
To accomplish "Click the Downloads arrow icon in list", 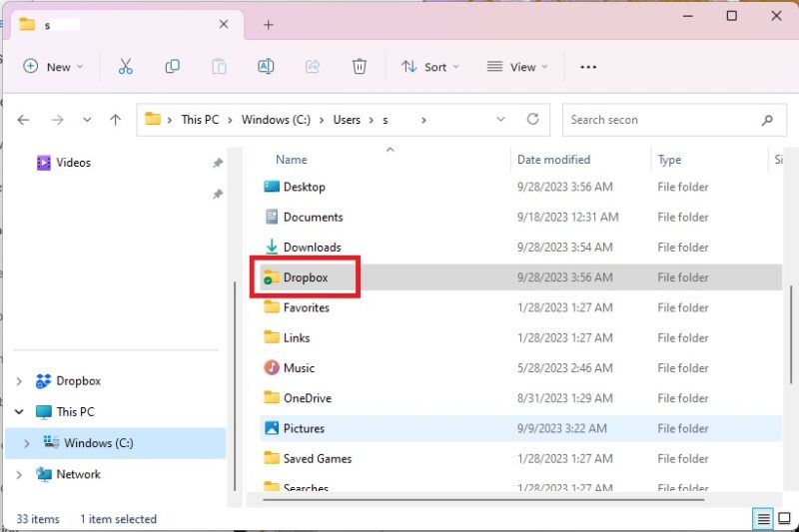I will point(272,247).
